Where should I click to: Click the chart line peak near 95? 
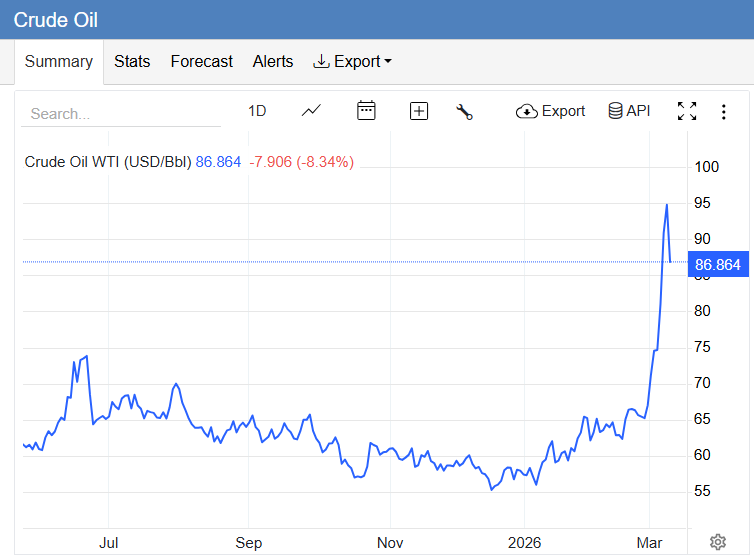coord(667,205)
